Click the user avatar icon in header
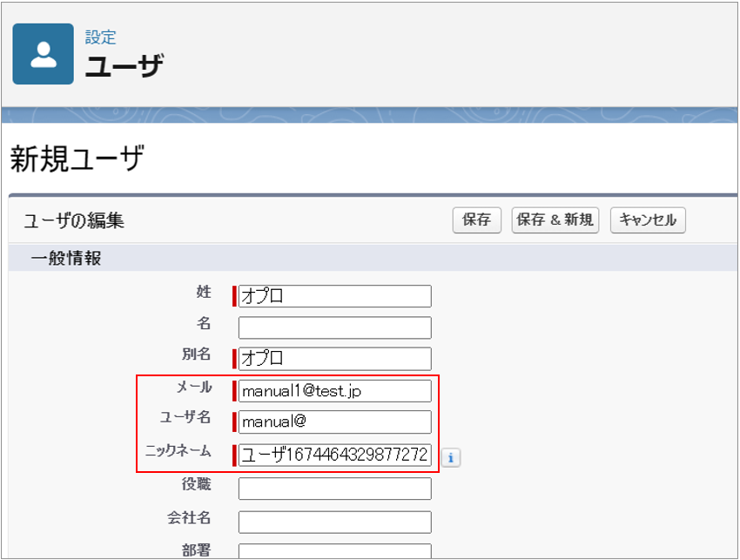Viewport: 740px width, 560px height. 43,54
